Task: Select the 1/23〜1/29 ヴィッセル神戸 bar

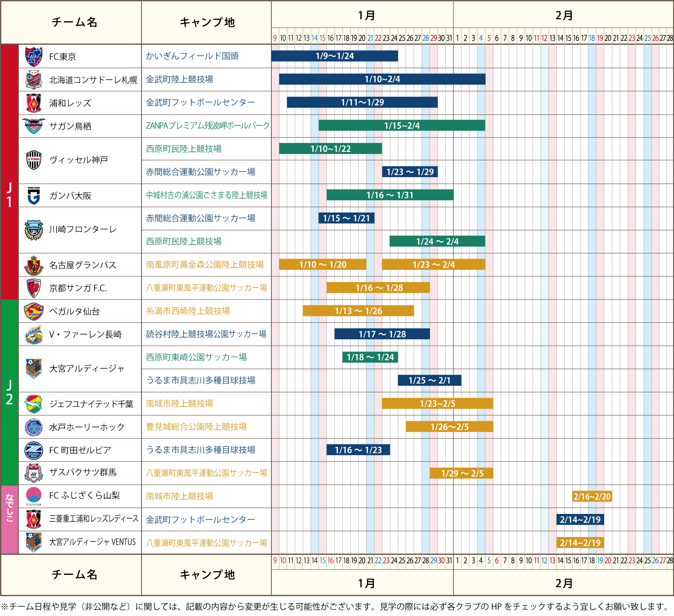Action: coord(410,172)
